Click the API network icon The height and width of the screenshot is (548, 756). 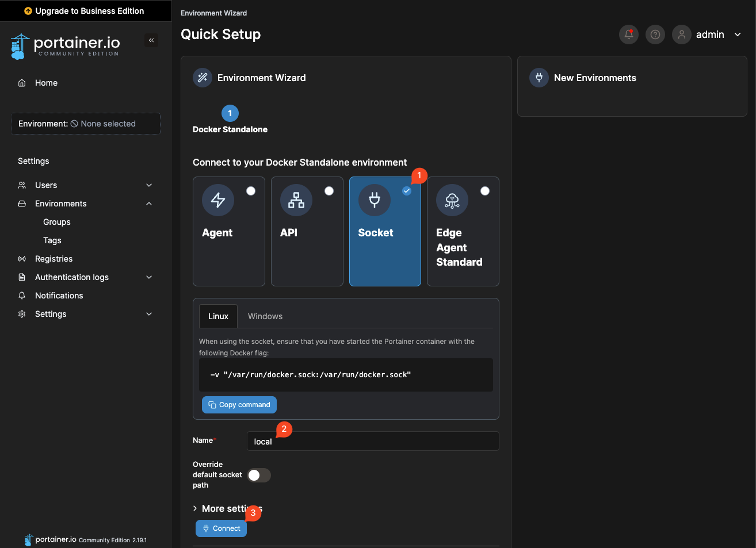[x=296, y=200]
